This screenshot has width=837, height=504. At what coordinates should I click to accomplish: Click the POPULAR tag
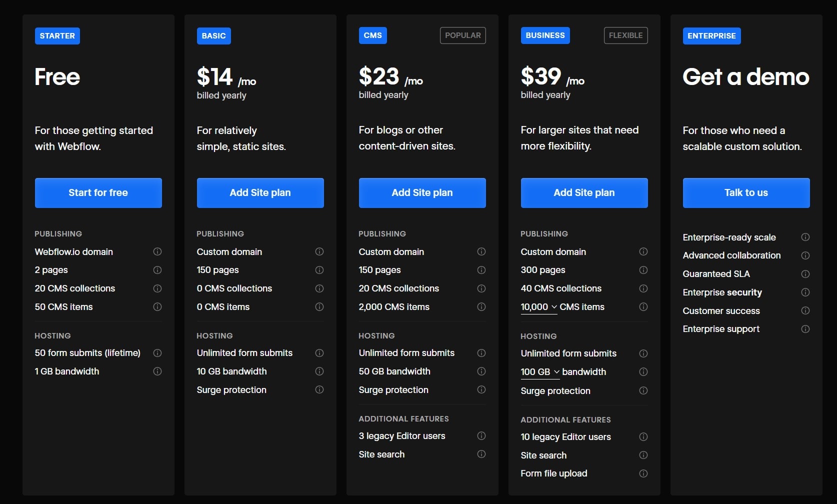click(x=463, y=35)
